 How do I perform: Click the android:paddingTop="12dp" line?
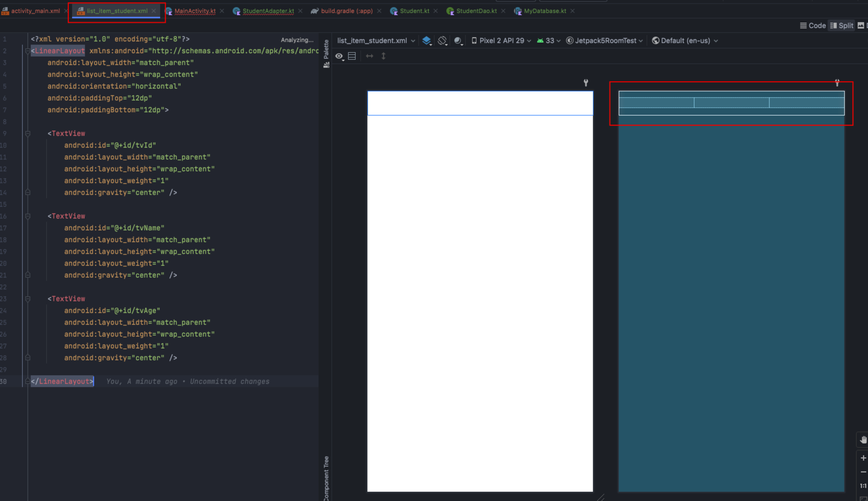pyautogui.click(x=99, y=98)
